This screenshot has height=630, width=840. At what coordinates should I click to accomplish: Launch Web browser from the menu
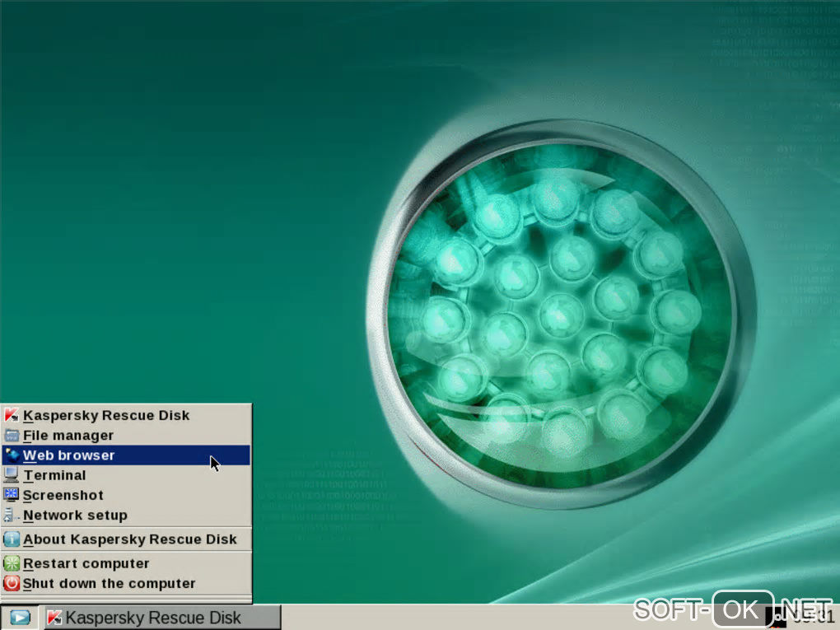126,455
